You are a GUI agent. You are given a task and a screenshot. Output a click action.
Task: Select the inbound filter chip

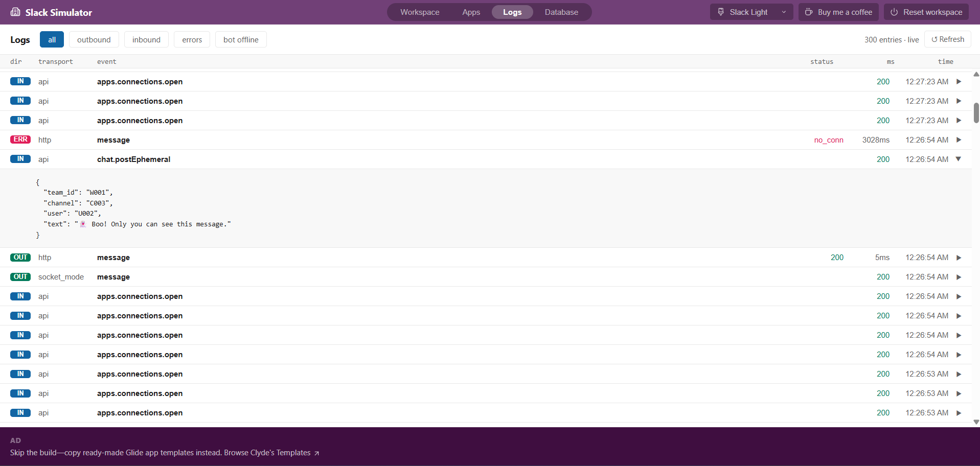pyautogui.click(x=146, y=39)
